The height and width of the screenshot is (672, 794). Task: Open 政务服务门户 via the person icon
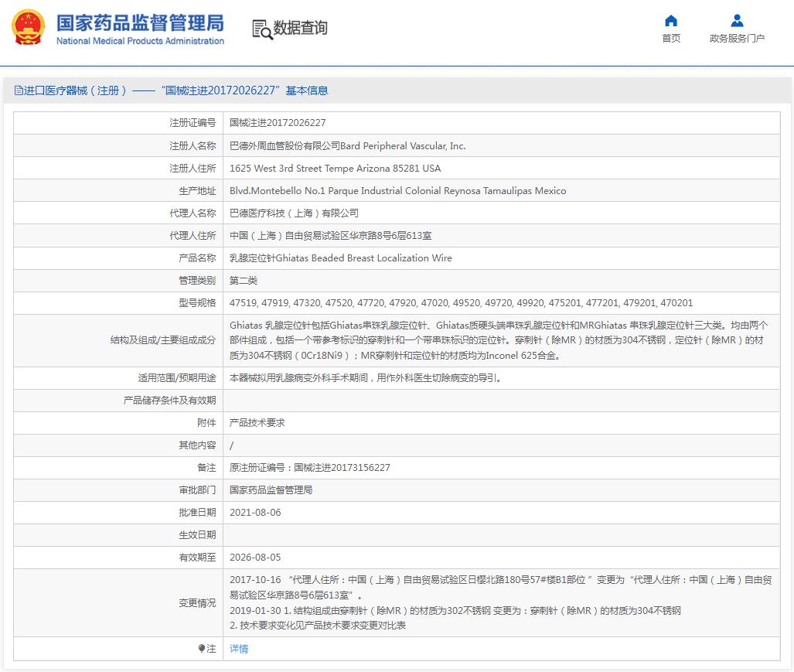pyautogui.click(x=738, y=21)
